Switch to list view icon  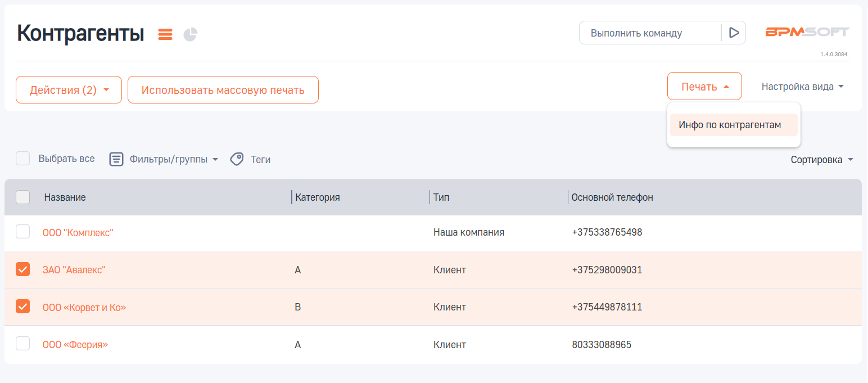(x=165, y=34)
